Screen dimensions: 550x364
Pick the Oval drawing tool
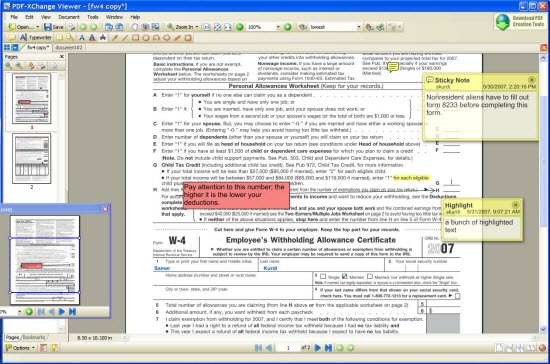tap(146, 38)
